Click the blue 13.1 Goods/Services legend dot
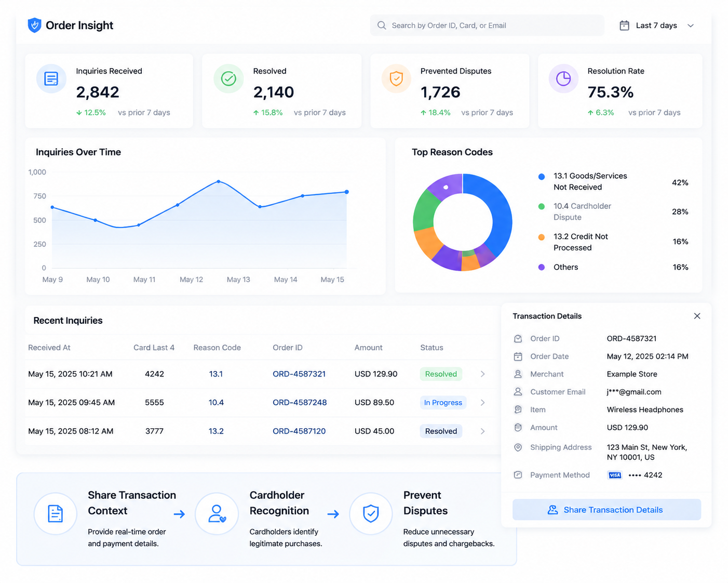The image size is (728, 583). coord(542,177)
